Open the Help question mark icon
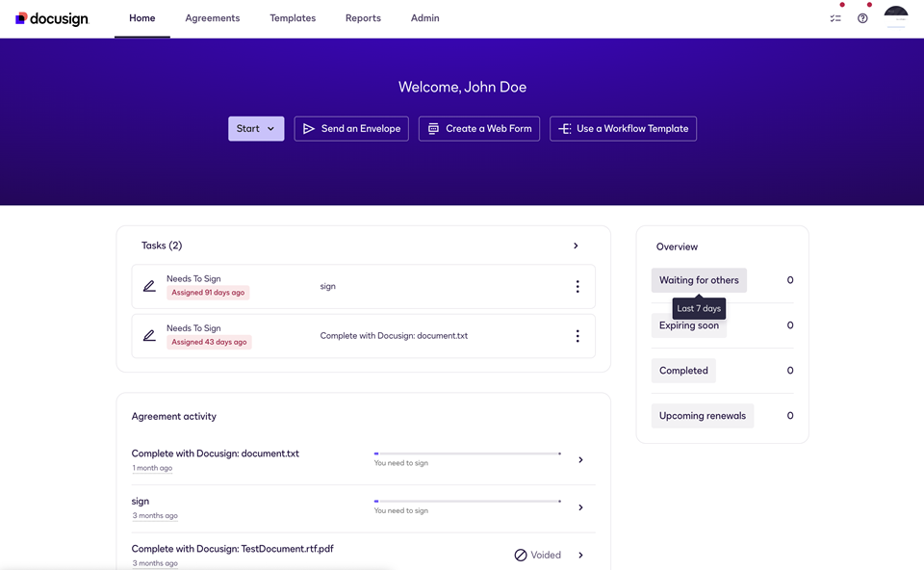The height and width of the screenshot is (570, 924). coord(862,17)
